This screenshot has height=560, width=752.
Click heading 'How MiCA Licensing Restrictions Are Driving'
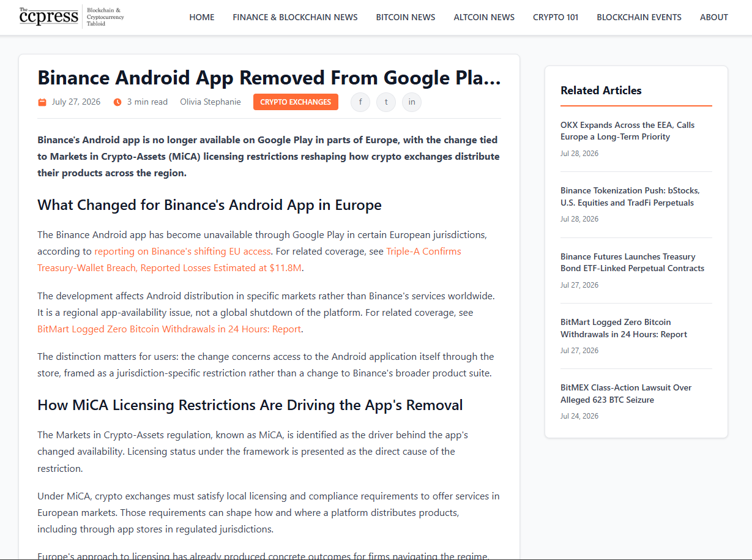(250, 405)
